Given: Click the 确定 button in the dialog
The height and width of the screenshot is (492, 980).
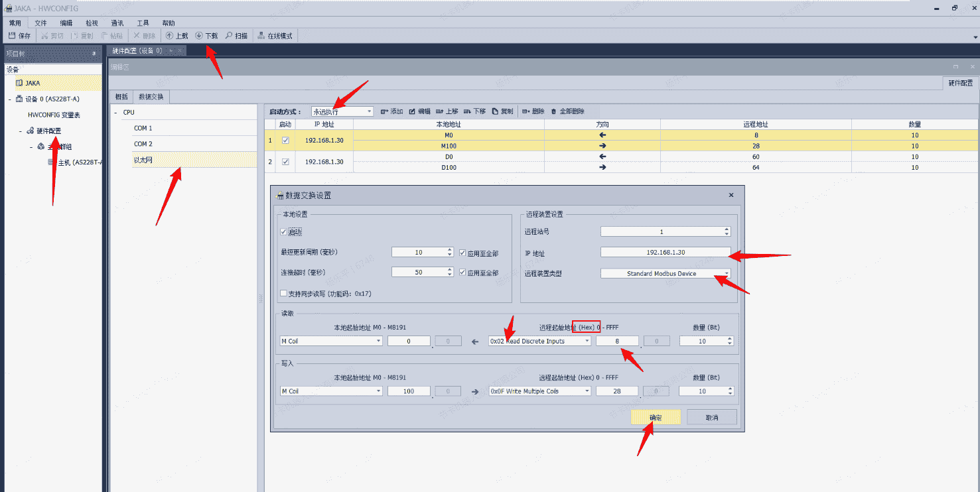Looking at the screenshot, I should tap(656, 417).
